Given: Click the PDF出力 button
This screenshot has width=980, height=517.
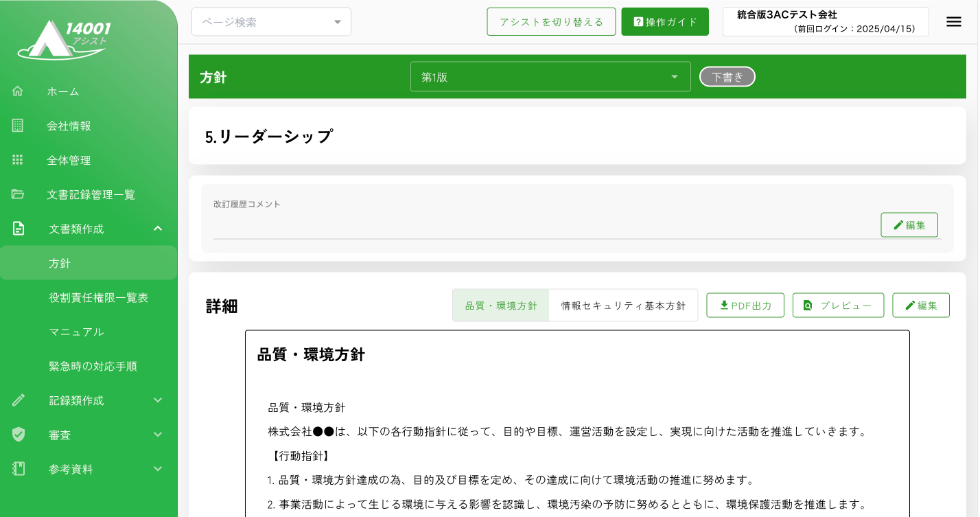Looking at the screenshot, I should [x=745, y=306].
